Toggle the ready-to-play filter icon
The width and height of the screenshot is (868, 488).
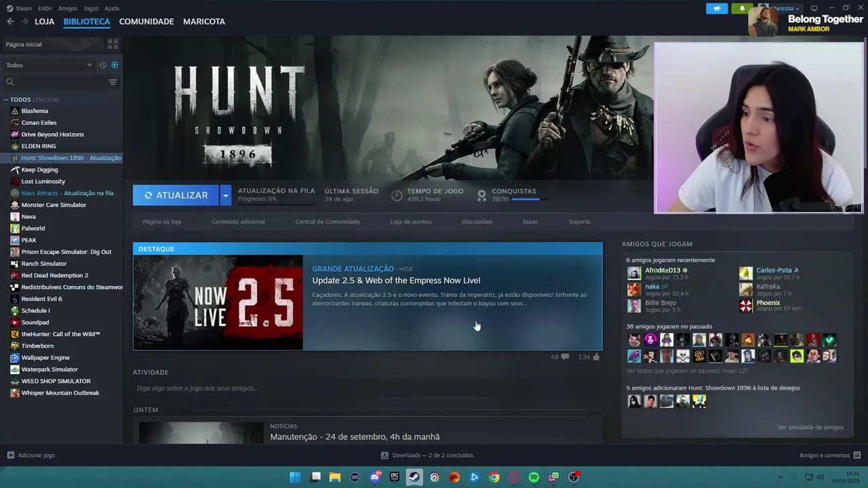(115, 65)
